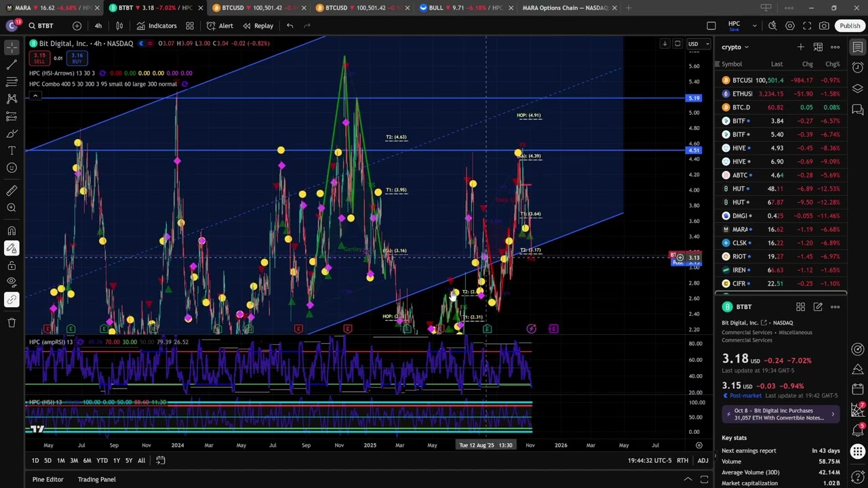Select the text annotation tool
Screen dimensions: 868x488
[x=12, y=150]
